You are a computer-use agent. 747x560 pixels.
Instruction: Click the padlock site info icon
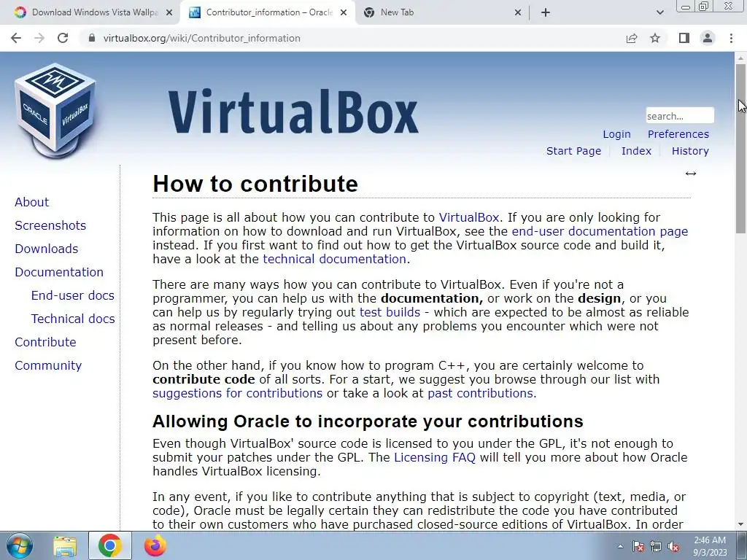pos(92,38)
